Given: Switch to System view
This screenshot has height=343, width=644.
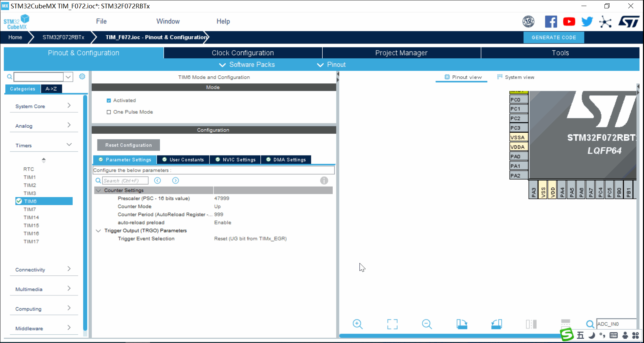Looking at the screenshot, I should 515,77.
